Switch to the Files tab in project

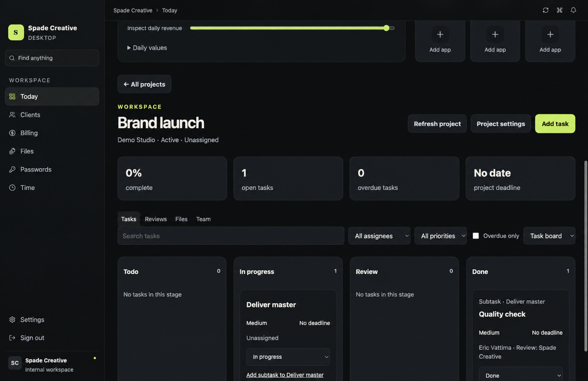pyautogui.click(x=181, y=219)
